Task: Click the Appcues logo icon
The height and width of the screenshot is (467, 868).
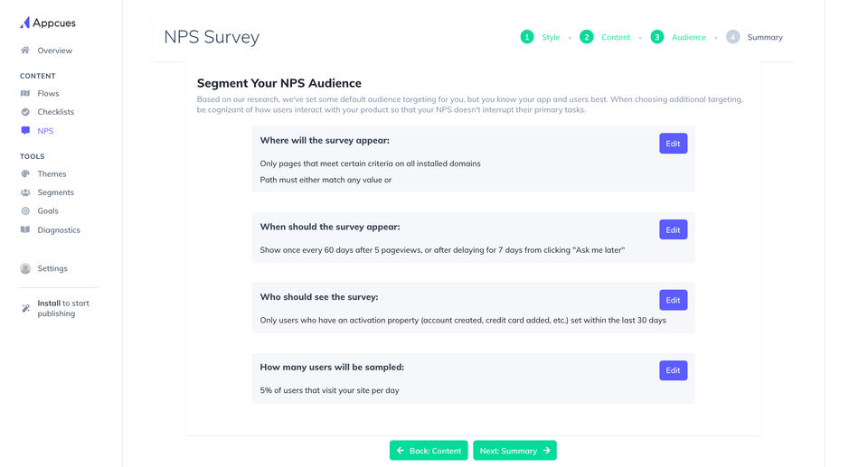Action: tap(25, 23)
